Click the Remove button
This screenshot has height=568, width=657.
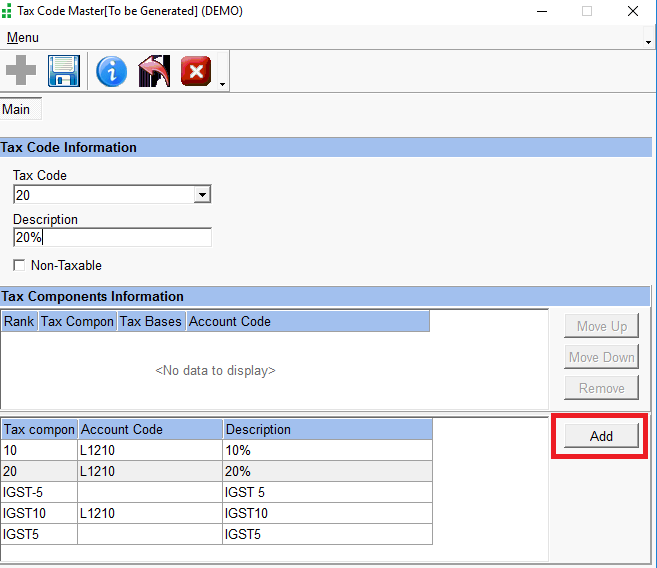click(601, 388)
